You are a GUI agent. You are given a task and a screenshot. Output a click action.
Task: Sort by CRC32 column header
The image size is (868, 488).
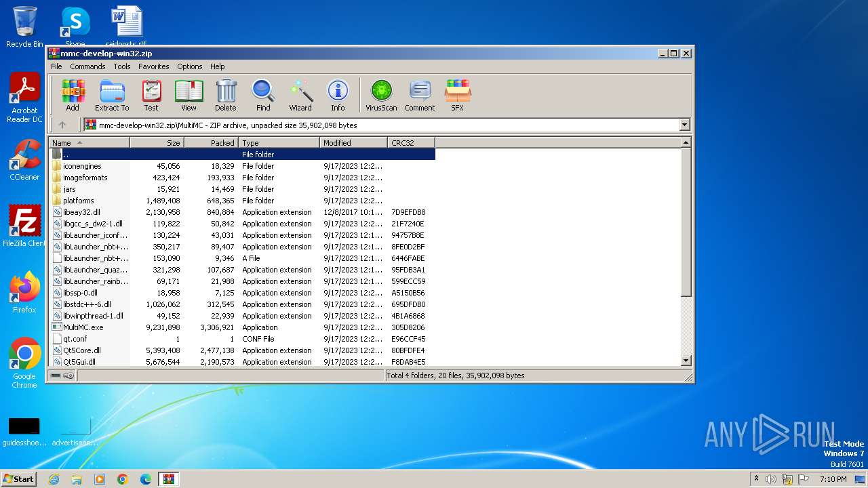pyautogui.click(x=411, y=143)
